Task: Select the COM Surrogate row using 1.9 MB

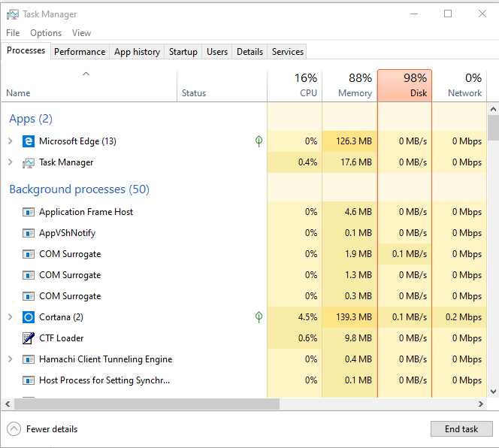Action: [244, 254]
